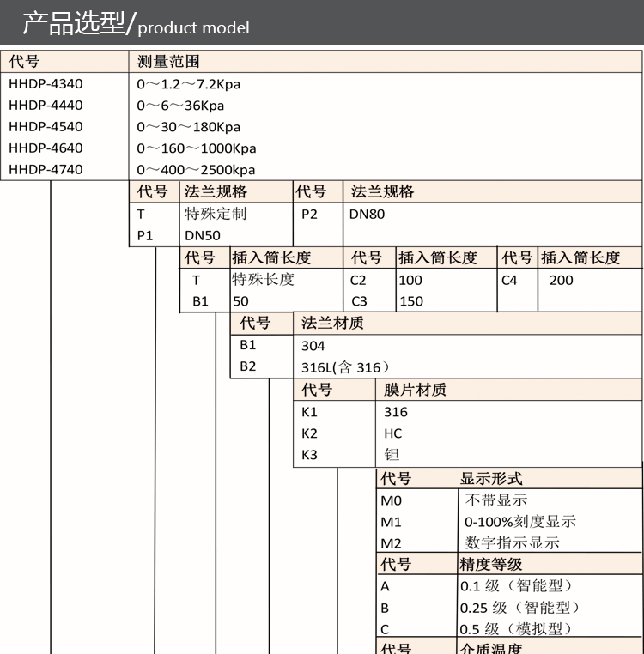Select the HC diaphragm material

click(392, 433)
